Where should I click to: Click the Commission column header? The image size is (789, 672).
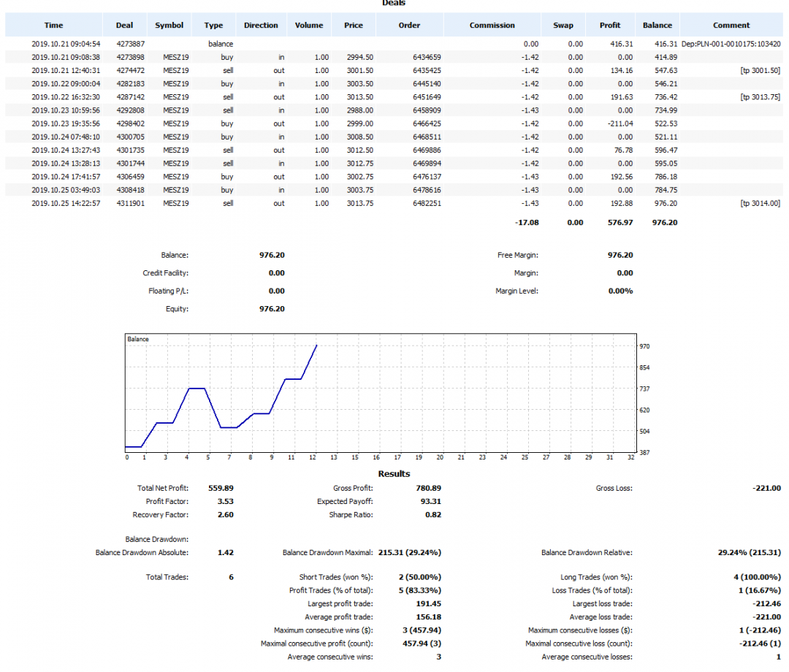492,25
